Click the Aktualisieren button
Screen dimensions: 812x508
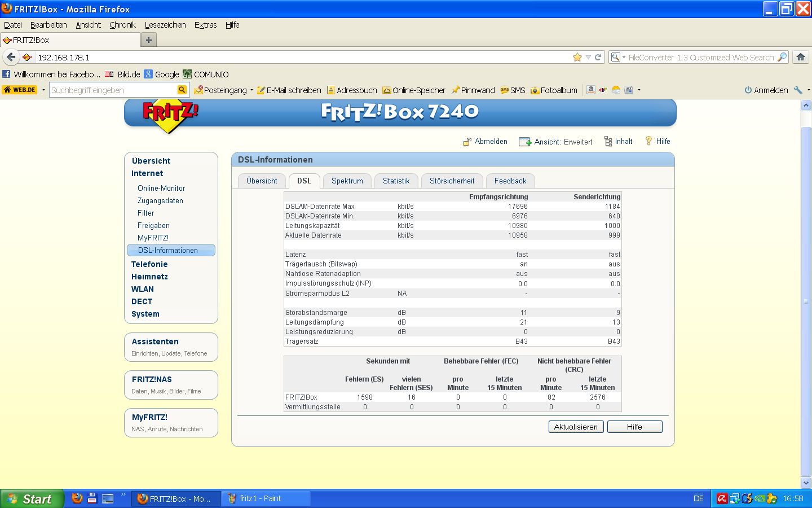(576, 427)
